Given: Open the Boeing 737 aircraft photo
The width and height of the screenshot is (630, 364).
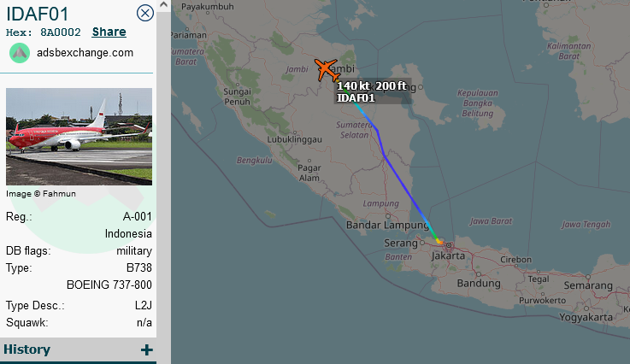Looking at the screenshot, I should pyautogui.click(x=79, y=137).
